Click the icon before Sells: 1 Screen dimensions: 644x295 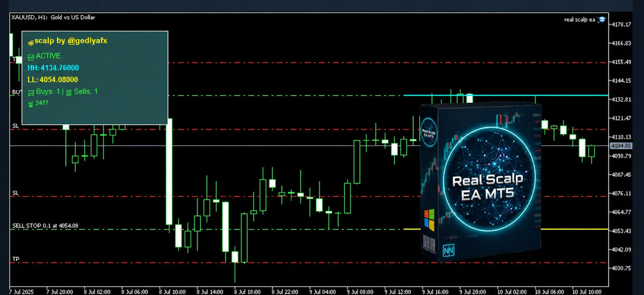click(x=69, y=92)
